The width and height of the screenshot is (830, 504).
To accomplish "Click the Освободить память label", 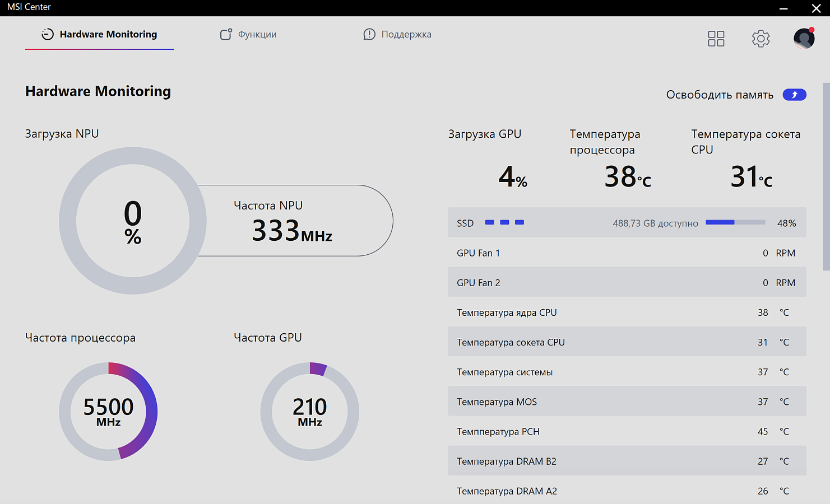I will coord(720,95).
